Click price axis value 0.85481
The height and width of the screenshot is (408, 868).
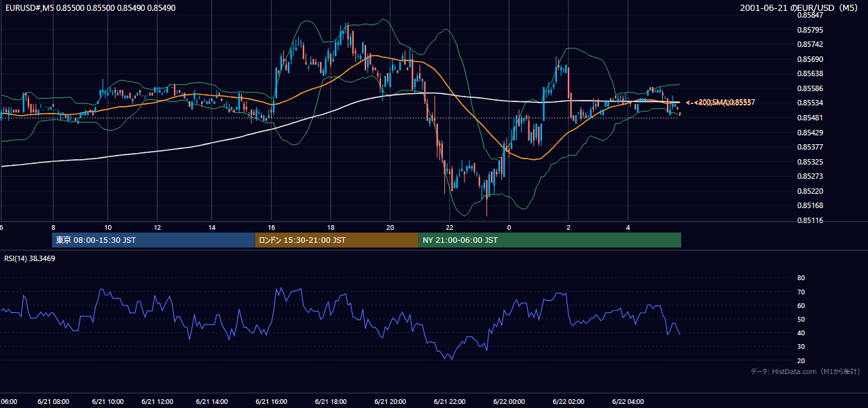[x=810, y=118]
